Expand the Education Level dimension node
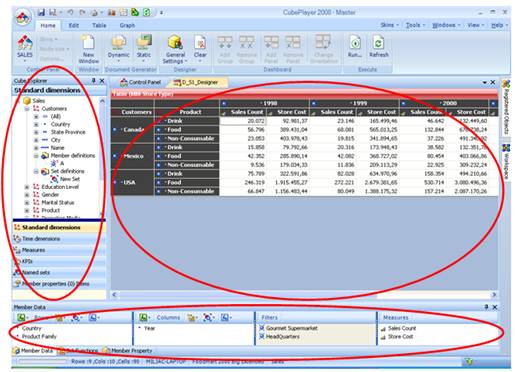Viewport: 515px width, 372px height. (x=27, y=187)
